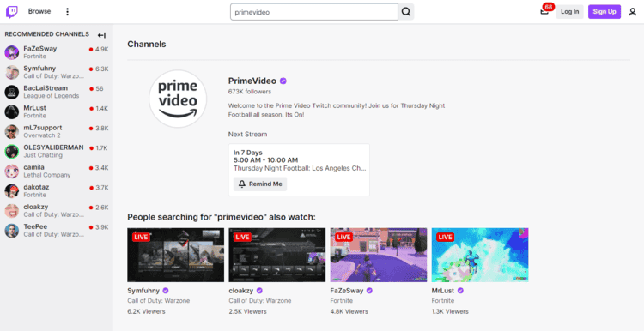Open the PrimeVideo channel name link
The height and width of the screenshot is (331, 644).
click(252, 81)
